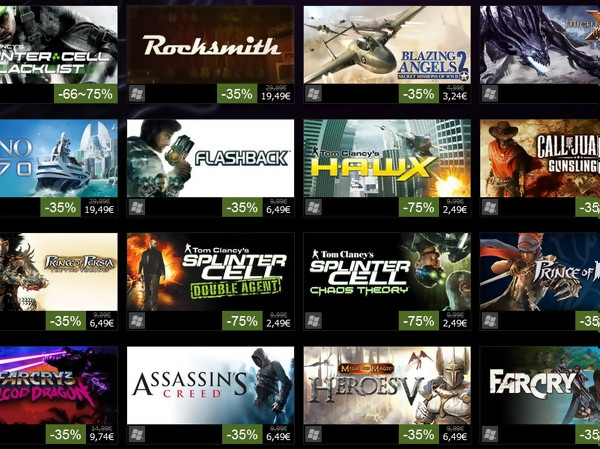Click Windows platform icon under Rocksmith
The image size is (600, 449).
[x=137, y=94]
